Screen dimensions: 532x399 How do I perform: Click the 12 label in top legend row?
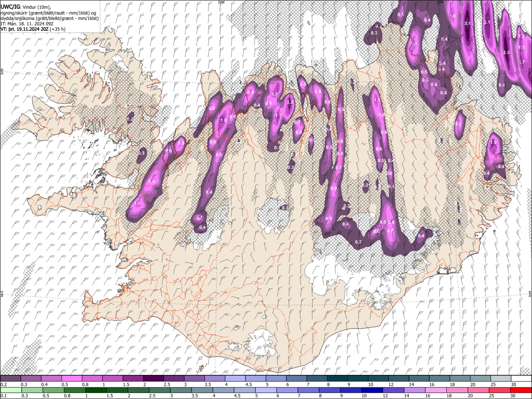pyautogui.click(x=391, y=384)
